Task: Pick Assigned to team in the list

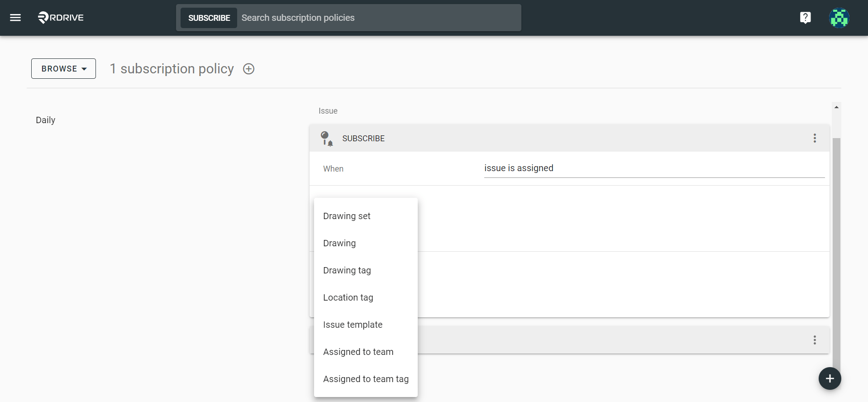Action: [366, 352]
